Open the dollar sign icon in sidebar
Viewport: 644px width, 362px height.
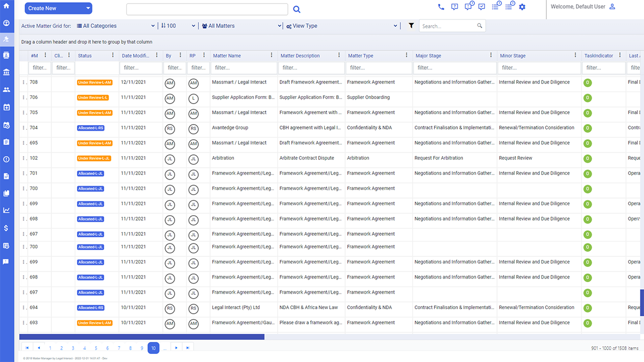7,228
